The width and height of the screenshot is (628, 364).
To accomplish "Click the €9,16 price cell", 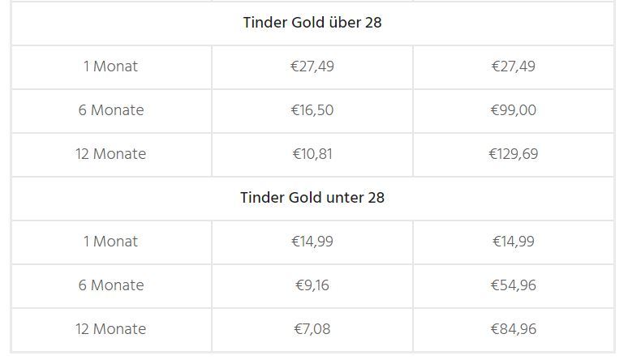I will coord(312,285).
